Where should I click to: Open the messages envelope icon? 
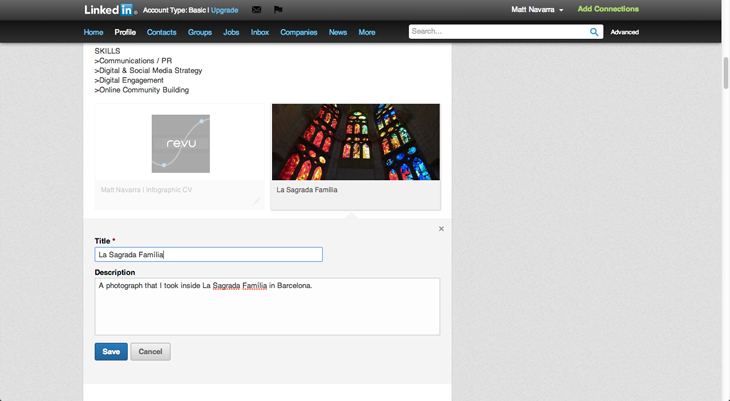(256, 10)
